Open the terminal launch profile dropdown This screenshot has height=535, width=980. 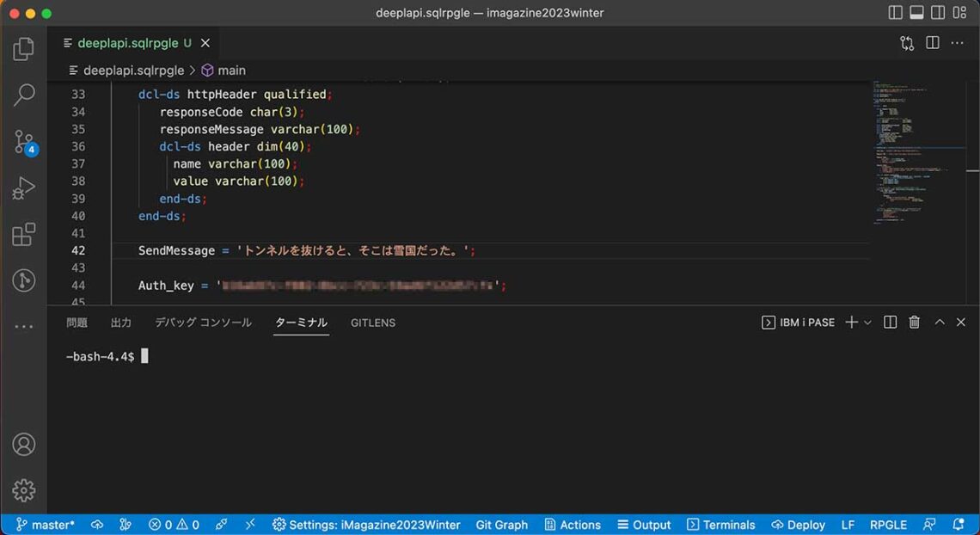coord(867,323)
